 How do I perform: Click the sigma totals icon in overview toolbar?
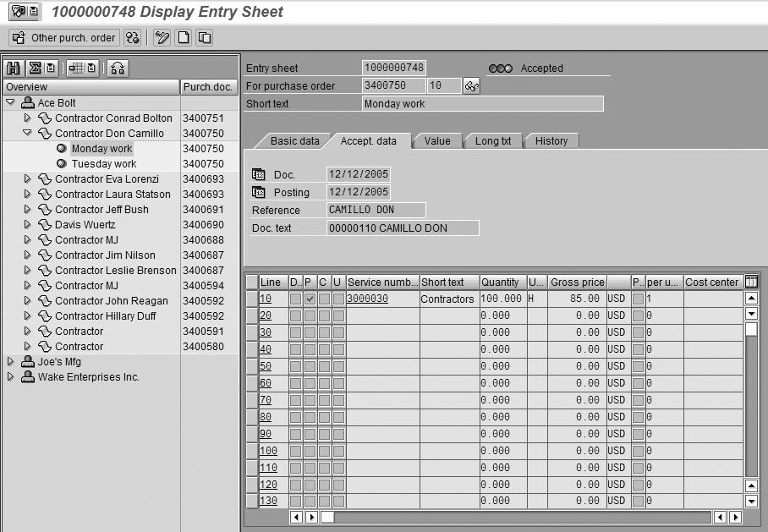click(x=35, y=69)
